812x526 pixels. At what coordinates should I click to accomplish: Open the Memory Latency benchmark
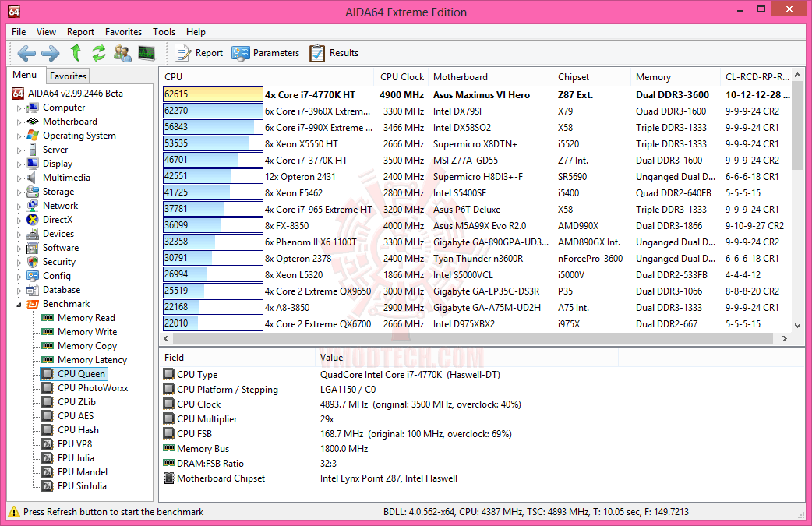(92, 360)
